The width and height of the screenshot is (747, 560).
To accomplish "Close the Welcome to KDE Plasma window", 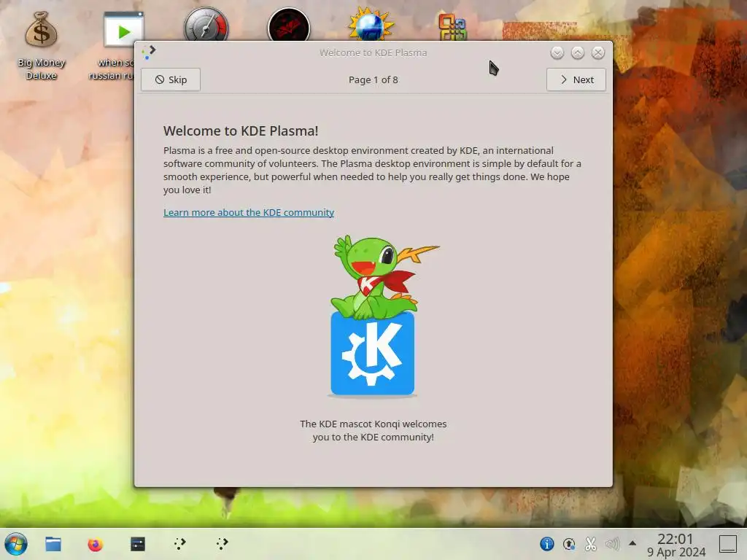I will point(598,52).
